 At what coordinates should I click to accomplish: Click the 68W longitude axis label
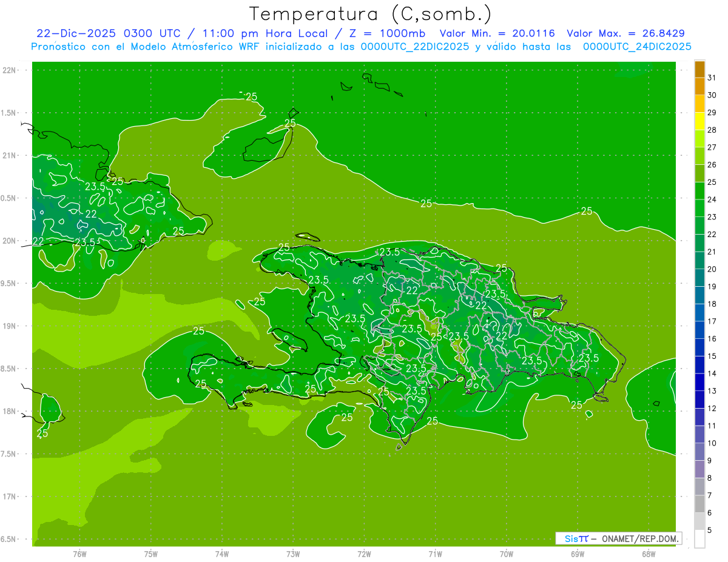click(x=648, y=554)
